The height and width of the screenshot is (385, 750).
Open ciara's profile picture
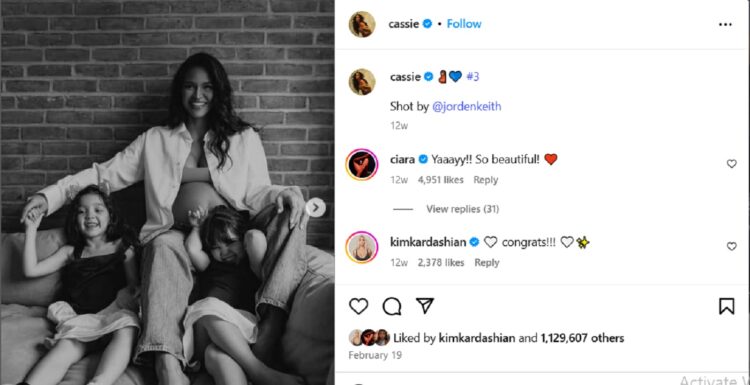tap(362, 165)
